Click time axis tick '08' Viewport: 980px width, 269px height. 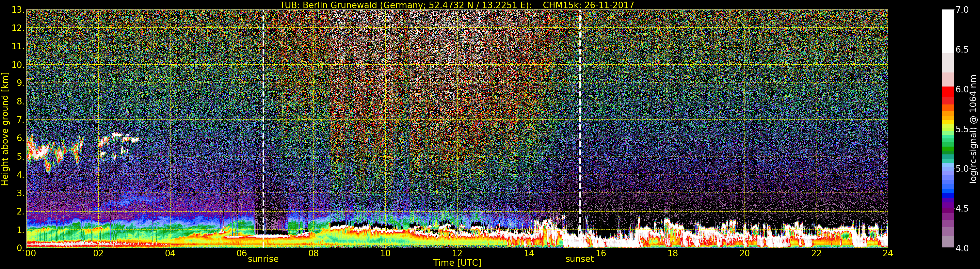pyautogui.click(x=313, y=253)
